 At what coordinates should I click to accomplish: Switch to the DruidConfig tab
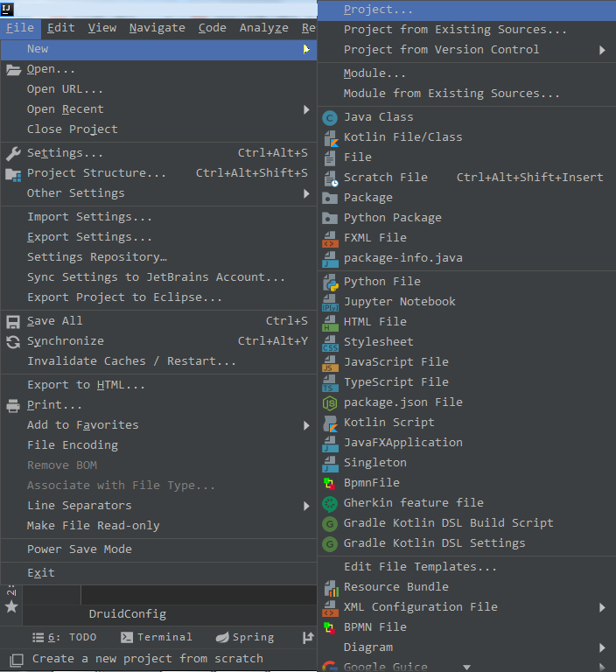pos(127,614)
